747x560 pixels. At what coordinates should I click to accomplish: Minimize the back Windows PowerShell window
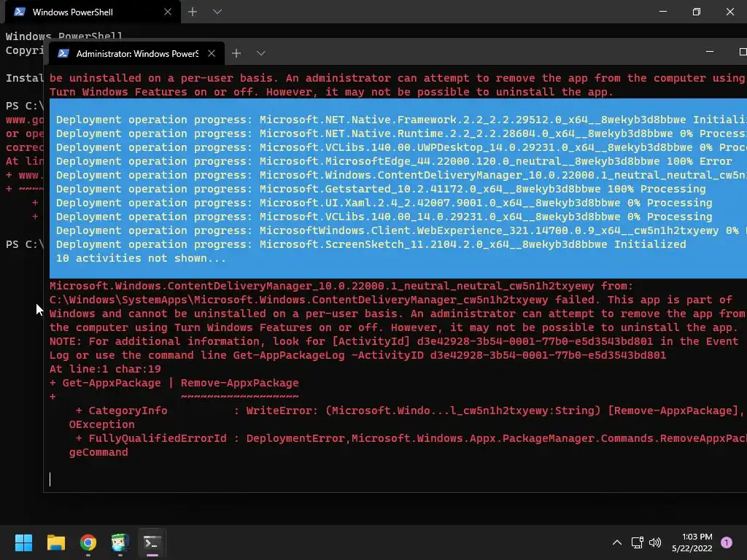(x=663, y=12)
